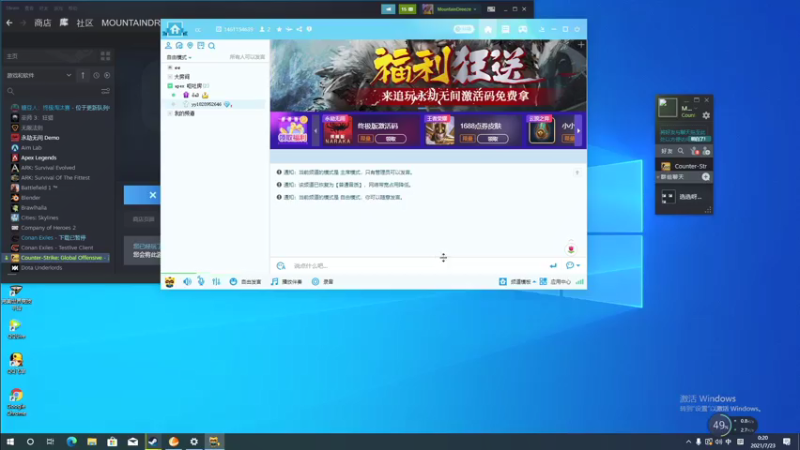Click the calendar icon above channel tree

201,46
